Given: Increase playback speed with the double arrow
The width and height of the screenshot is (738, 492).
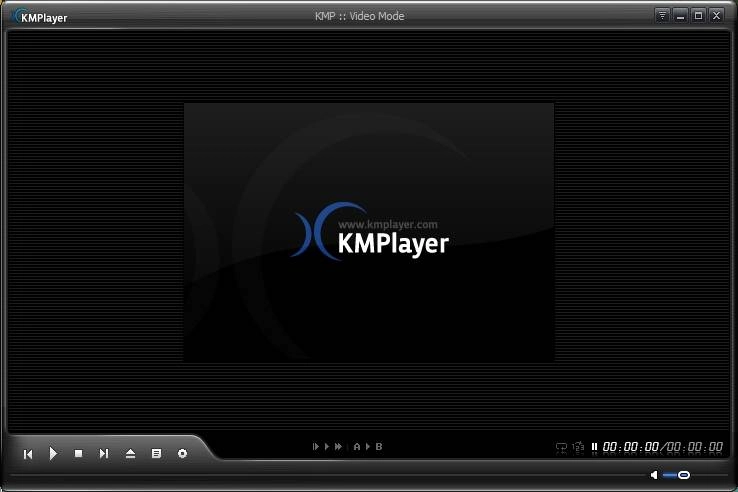Looking at the screenshot, I should pyautogui.click(x=338, y=446).
